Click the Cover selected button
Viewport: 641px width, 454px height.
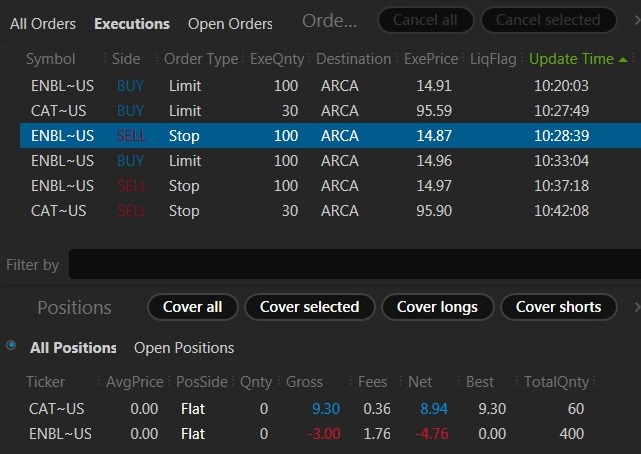(309, 307)
